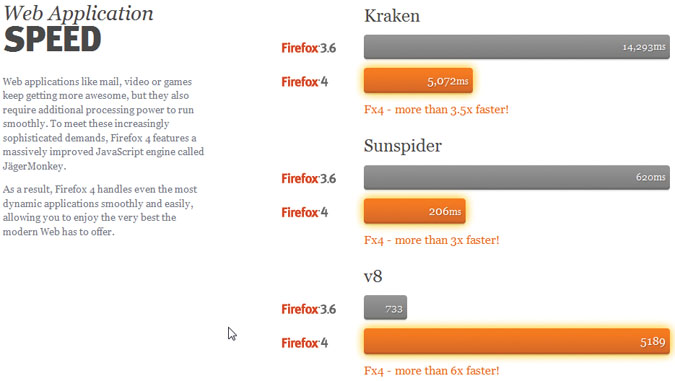Click the Firefox 3.6 logo in v8 section

[x=308, y=309]
